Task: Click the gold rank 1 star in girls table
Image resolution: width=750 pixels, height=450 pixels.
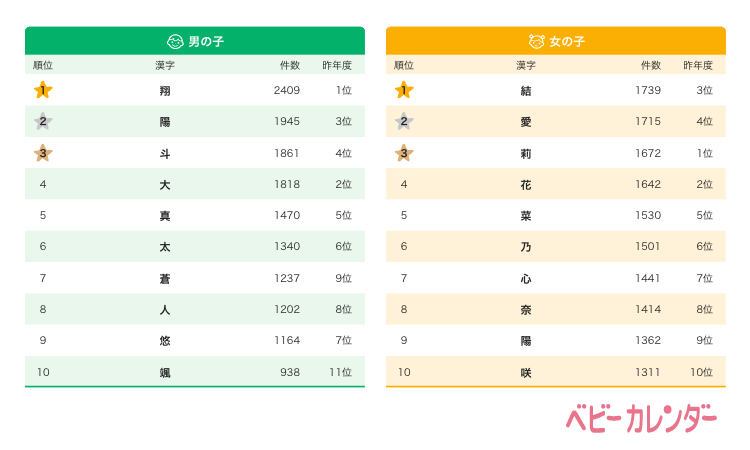Action: 404,90
